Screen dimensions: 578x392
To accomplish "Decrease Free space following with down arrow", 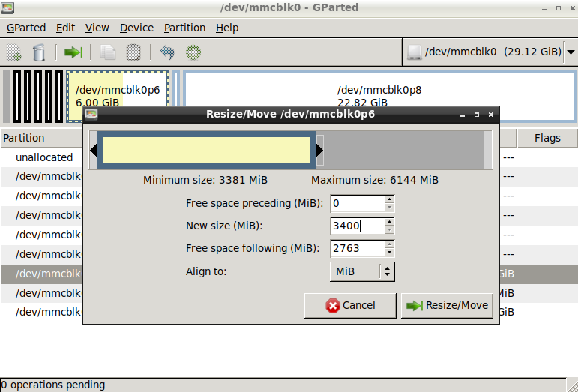I will 389,253.
